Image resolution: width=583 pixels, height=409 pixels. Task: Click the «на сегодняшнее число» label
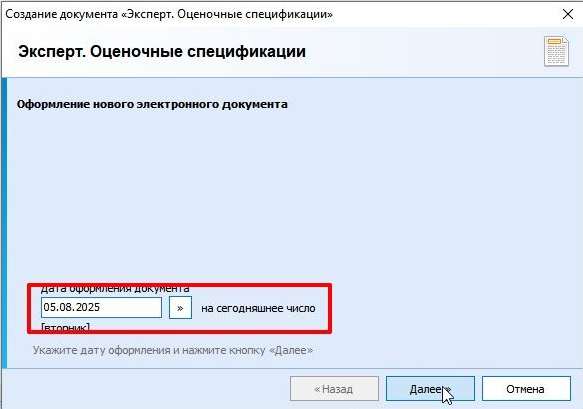click(x=258, y=308)
